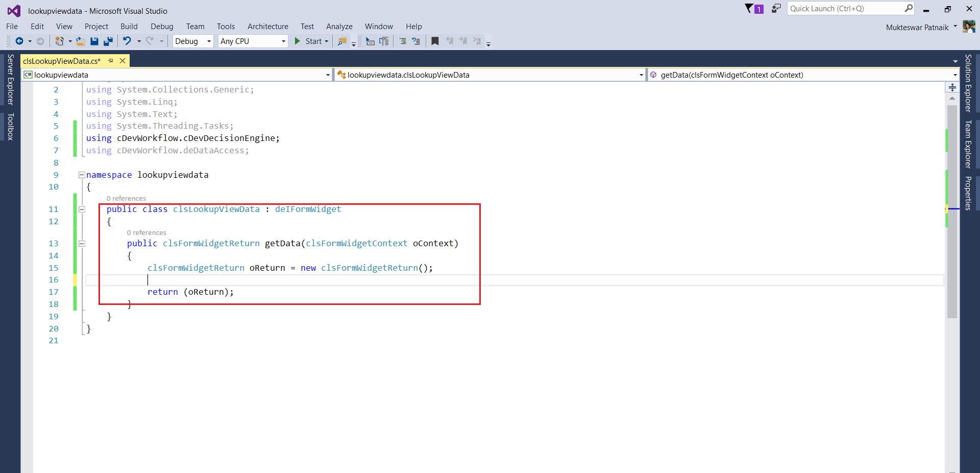Toggle a bookmark with the bookmark icon
The image size is (980, 473).
435,41
